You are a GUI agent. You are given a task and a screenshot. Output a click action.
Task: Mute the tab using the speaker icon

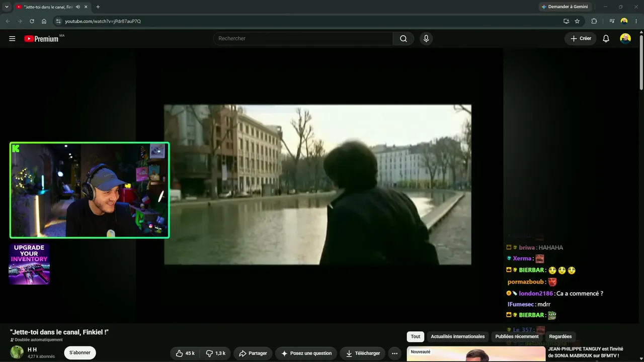tap(77, 7)
